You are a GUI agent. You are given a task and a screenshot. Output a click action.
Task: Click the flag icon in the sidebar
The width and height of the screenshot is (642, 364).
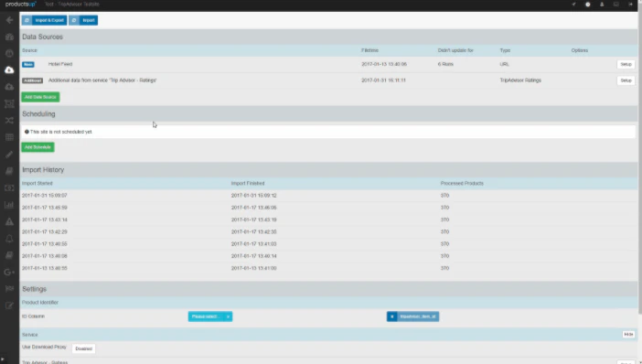tap(9, 289)
